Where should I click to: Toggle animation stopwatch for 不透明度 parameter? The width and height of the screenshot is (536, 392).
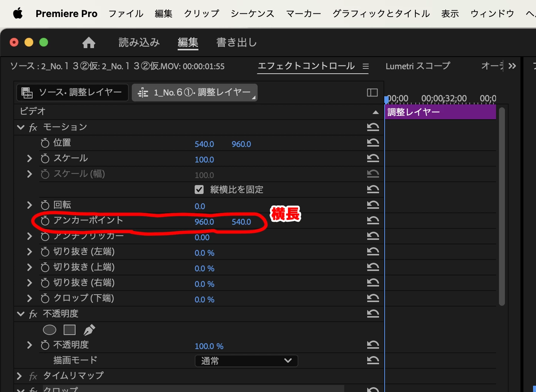45,345
